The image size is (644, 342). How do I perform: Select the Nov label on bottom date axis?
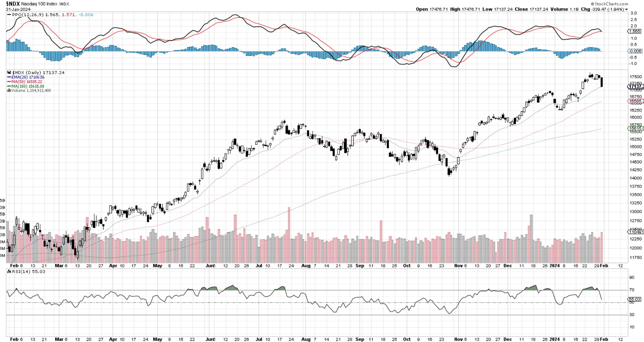pyautogui.click(x=458, y=339)
